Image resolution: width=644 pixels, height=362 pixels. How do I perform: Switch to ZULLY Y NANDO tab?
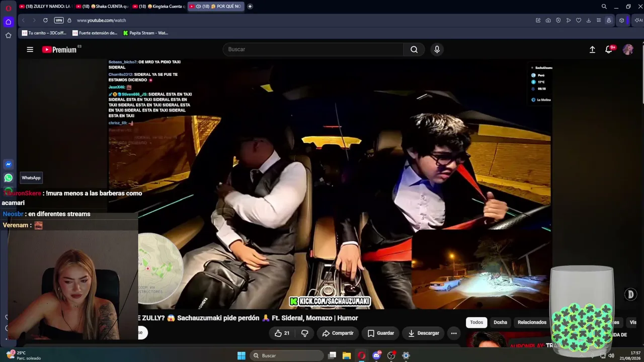tap(45, 7)
